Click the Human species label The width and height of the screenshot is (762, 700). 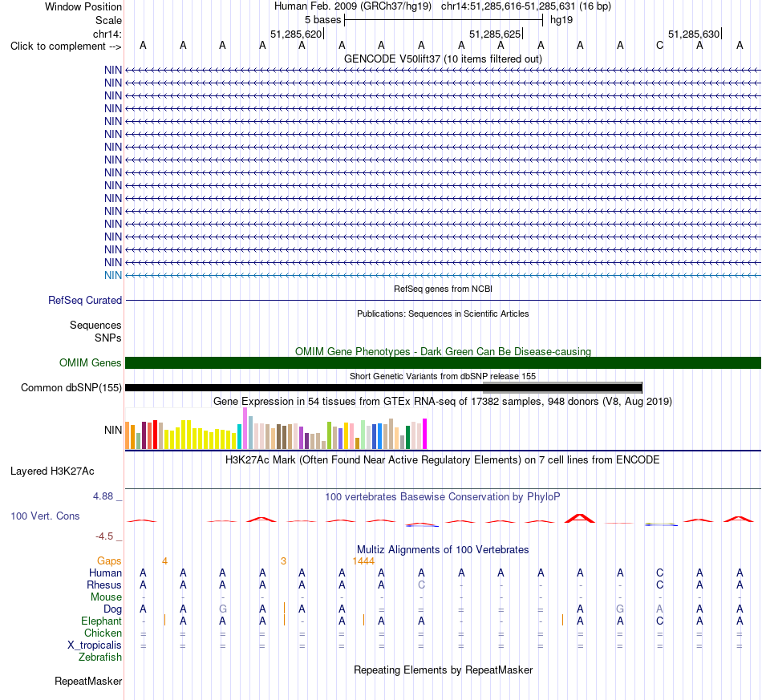[105, 573]
